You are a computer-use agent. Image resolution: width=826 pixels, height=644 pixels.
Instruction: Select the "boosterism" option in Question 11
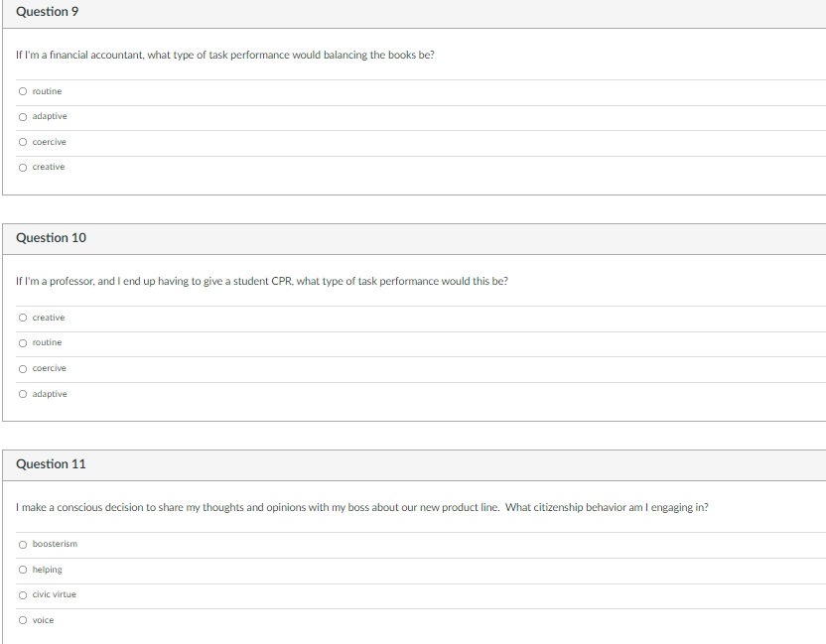coord(22,543)
